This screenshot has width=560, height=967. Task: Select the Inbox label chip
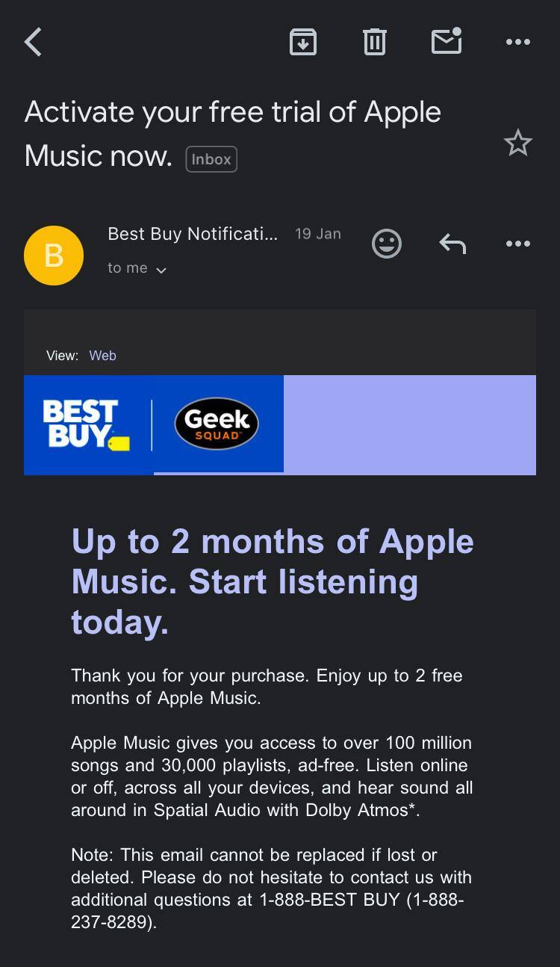click(x=211, y=158)
